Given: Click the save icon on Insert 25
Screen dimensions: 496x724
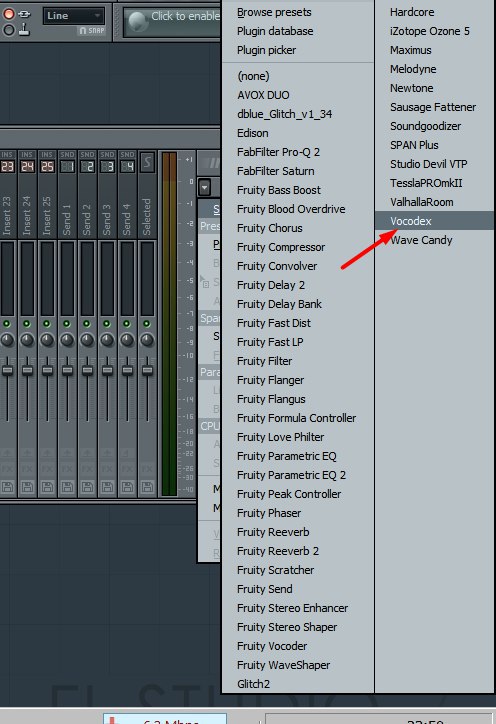Looking at the screenshot, I should coord(47,487).
